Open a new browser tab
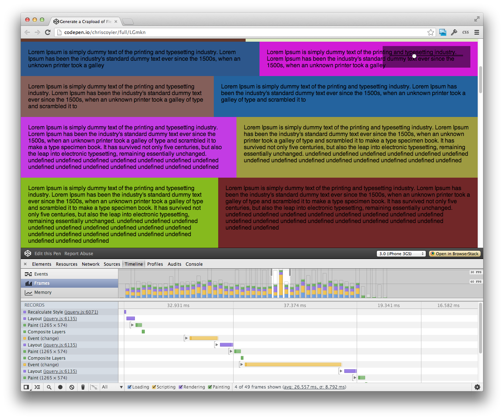This screenshot has width=504, height=420. (x=128, y=22)
